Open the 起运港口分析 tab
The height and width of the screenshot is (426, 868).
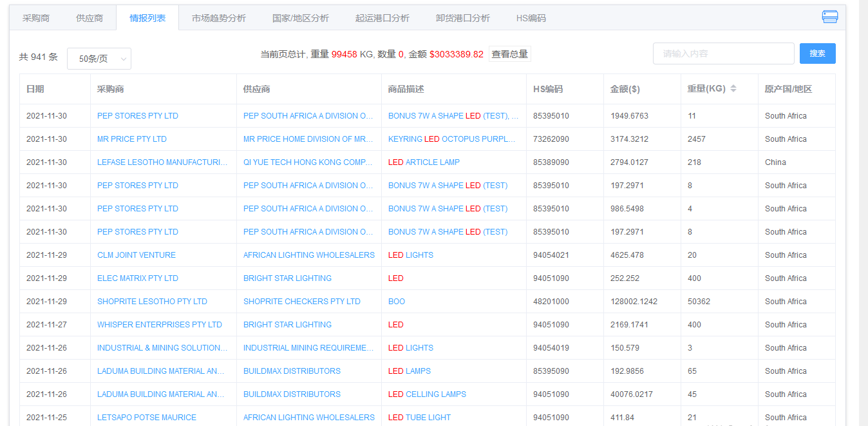click(382, 18)
